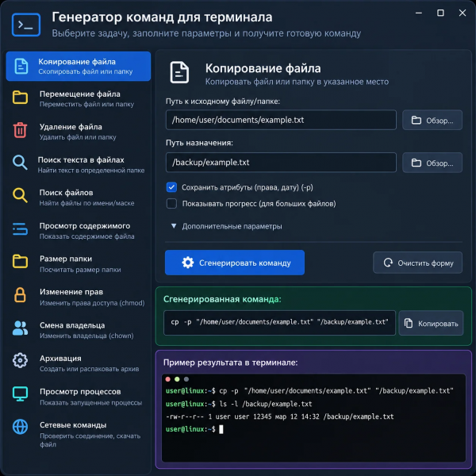The image size is (476, 476).
Task: Open the Перемещение файла task
Action: [x=79, y=98]
